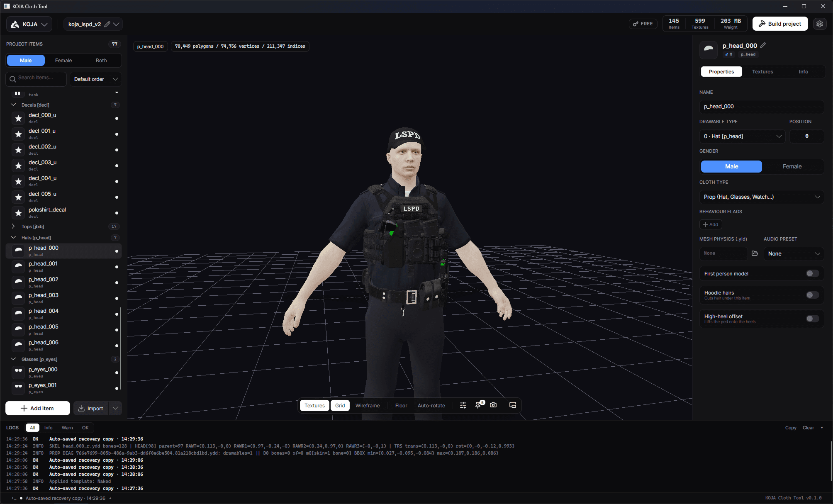The height and width of the screenshot is (504, 833).
Task: Enable the First person model switch
Action: [812, 273]
